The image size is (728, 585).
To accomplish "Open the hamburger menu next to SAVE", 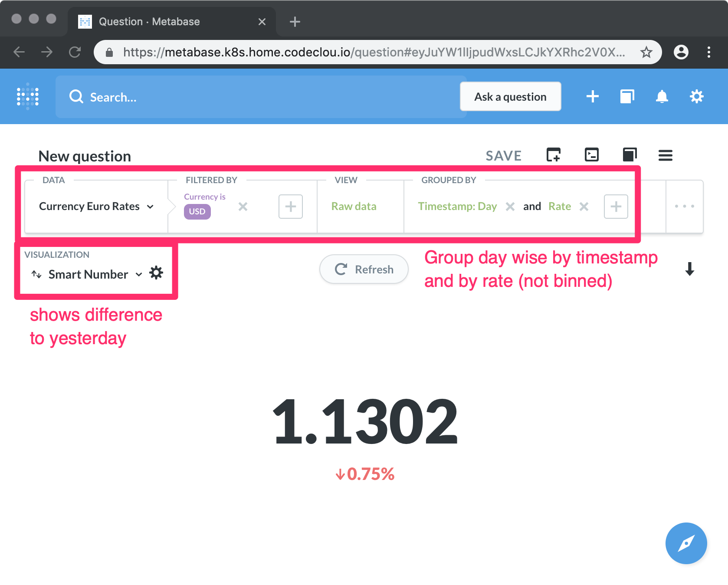I will point(665,155).
